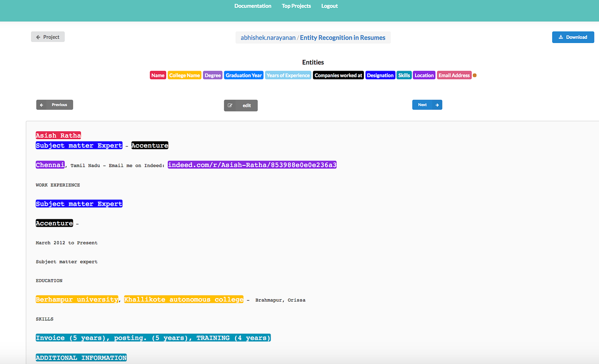This screenshot has width=599, height=364.
Task: Click the highlighted Khallikote autonomous college
Action: coord(184,299)
